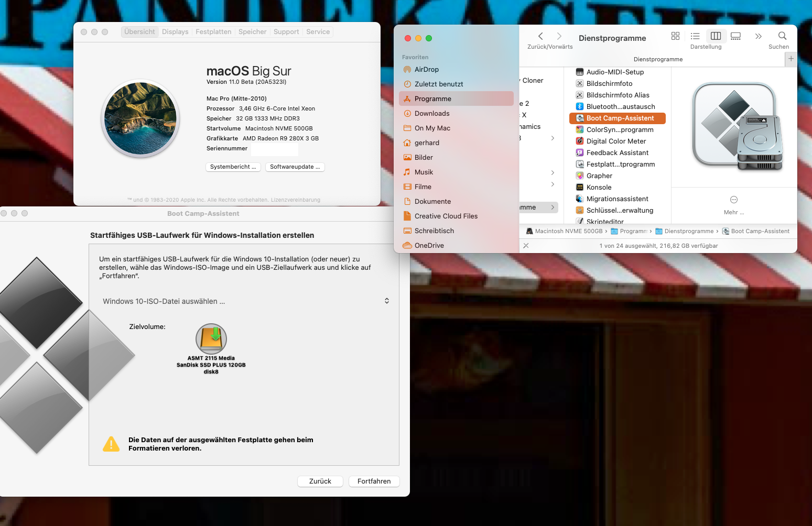
Task: Switch to Service tab
Action: [318, 32]
